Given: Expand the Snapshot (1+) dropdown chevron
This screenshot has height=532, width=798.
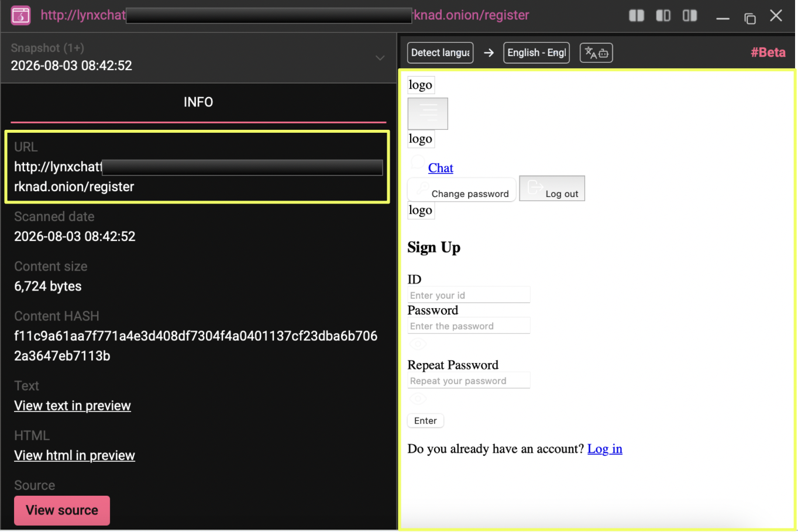Looking at the screenshot, I should click(x=380, y=57).
